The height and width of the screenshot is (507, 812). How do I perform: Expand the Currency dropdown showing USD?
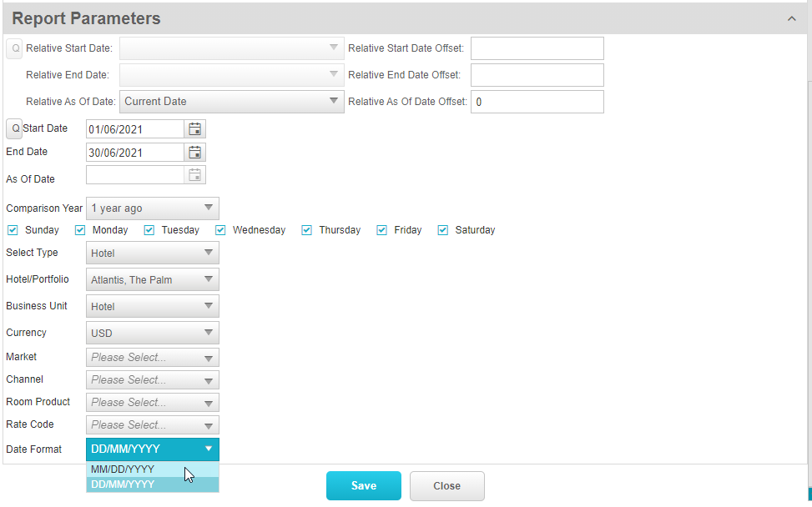(x=152, y=333)
